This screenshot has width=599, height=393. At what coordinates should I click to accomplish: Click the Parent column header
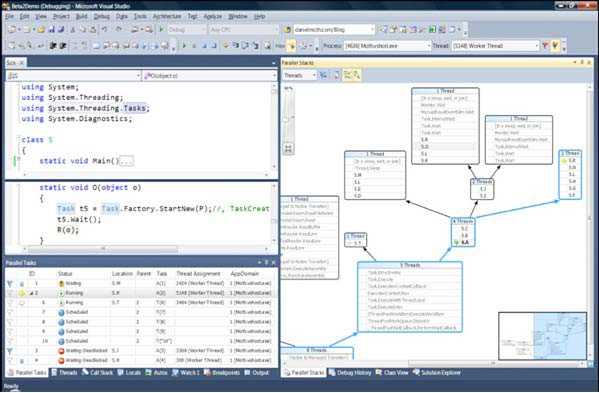click(x=144, y=273)
